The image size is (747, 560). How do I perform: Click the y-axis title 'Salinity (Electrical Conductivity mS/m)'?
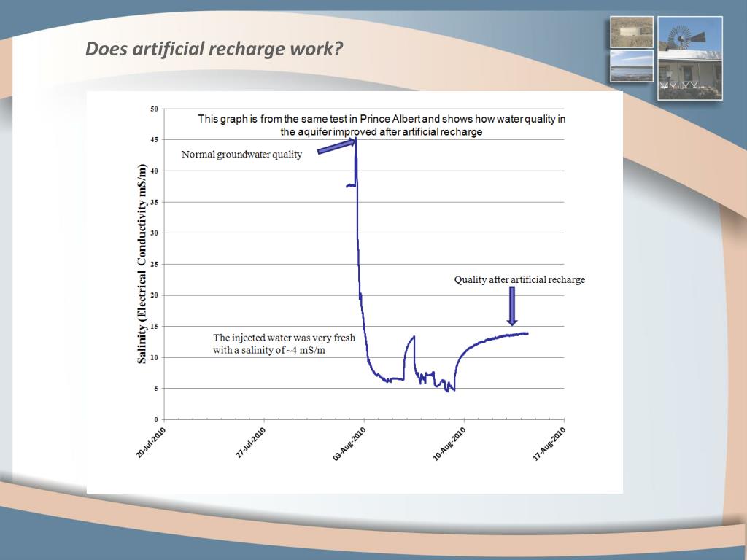(142, 264)
